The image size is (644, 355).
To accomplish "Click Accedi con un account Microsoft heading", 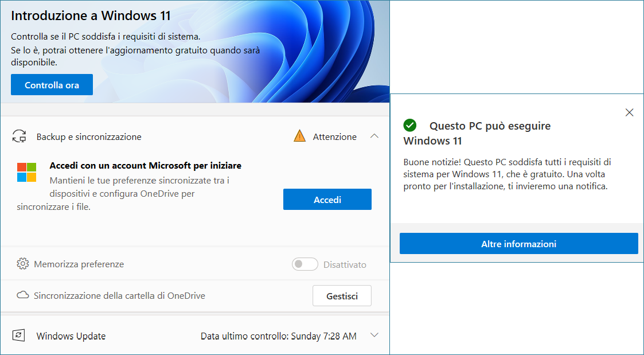I will pos(146,166).
